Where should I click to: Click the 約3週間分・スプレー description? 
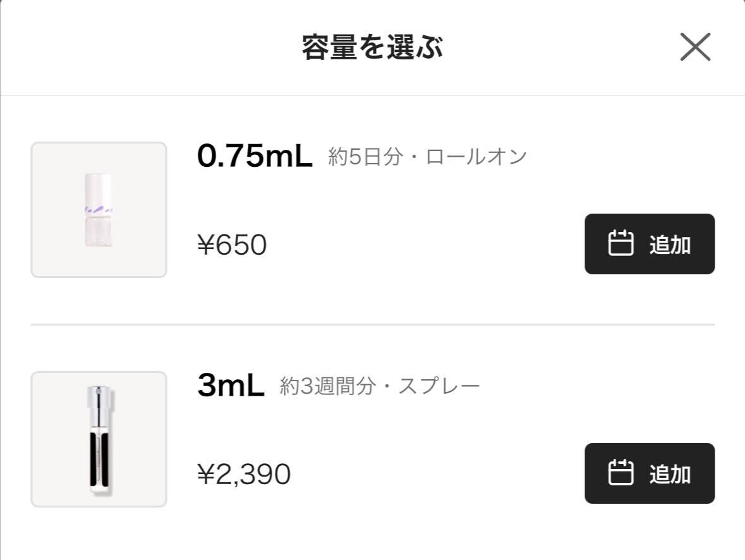coord(380,386)
